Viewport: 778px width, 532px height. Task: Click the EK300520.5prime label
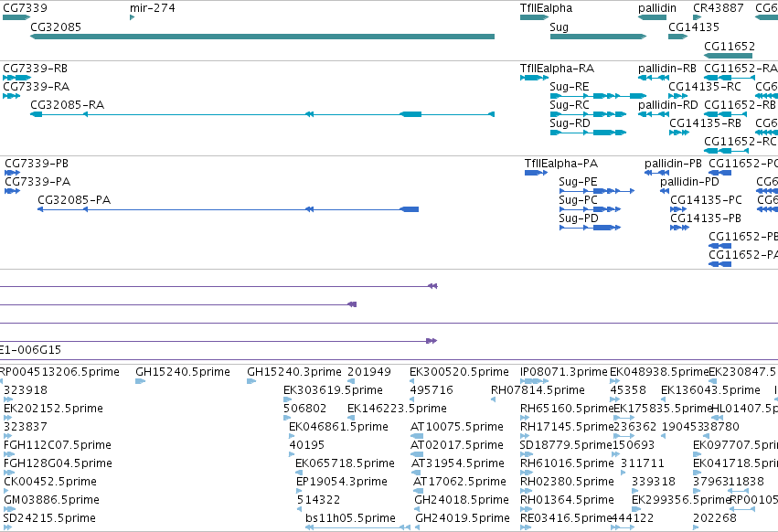click(459, 372)
